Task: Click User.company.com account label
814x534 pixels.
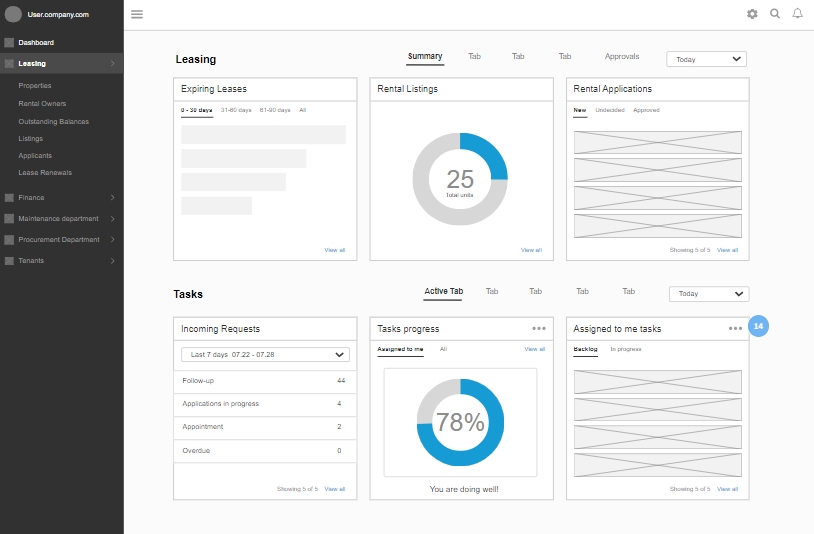Action: (x=58, y=15)
